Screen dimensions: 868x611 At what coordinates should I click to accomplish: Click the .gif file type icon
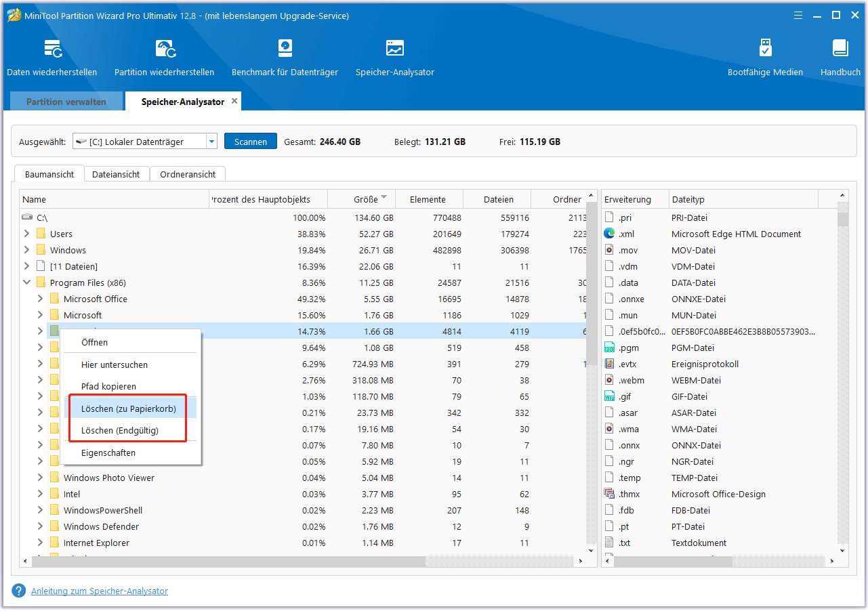pyautogui.click(x=609, y=396)
